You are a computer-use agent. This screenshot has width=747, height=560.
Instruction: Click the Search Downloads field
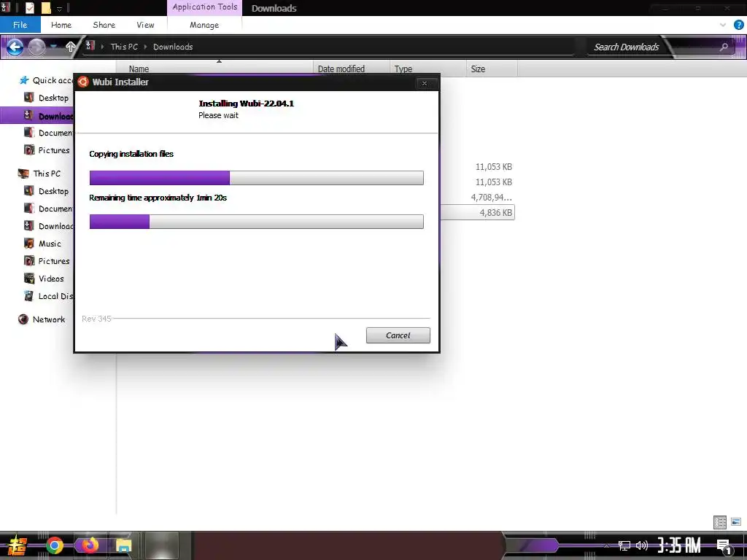(x=626, y=47)
